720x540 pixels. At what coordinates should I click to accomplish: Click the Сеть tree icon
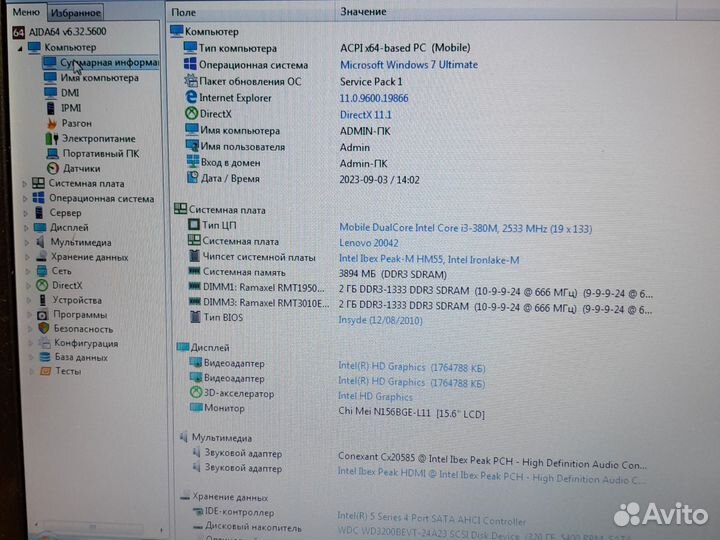[42, 270]
